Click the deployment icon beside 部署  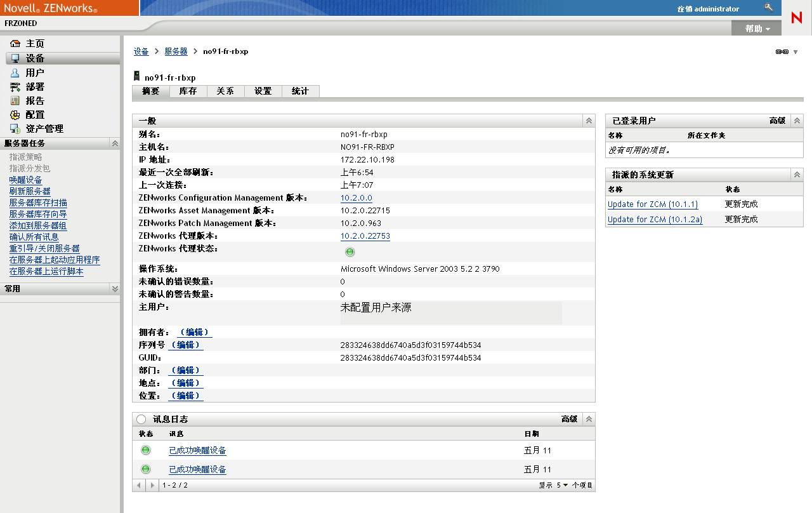pyautogui.click(x=15, y=87)
